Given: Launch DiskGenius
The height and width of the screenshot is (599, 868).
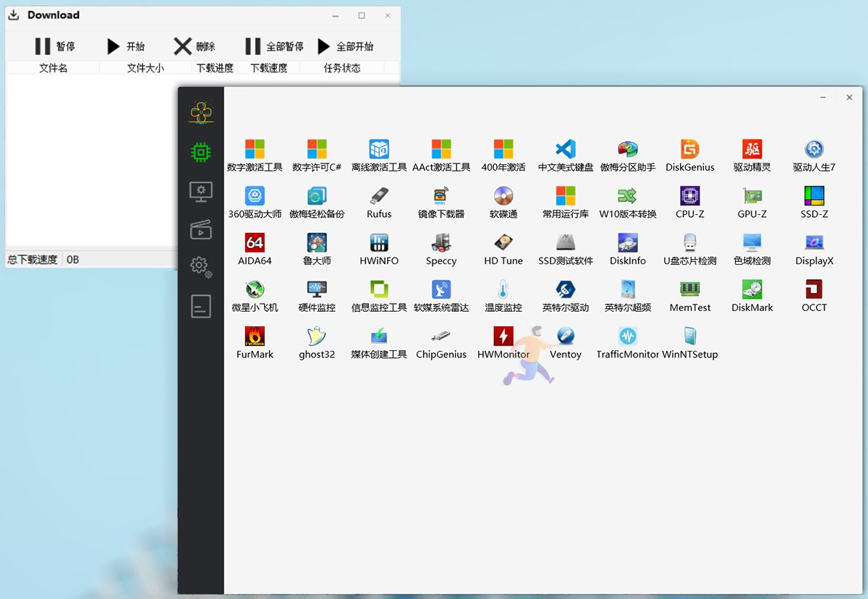Looking at the screenshot, I should coord(690,156).
